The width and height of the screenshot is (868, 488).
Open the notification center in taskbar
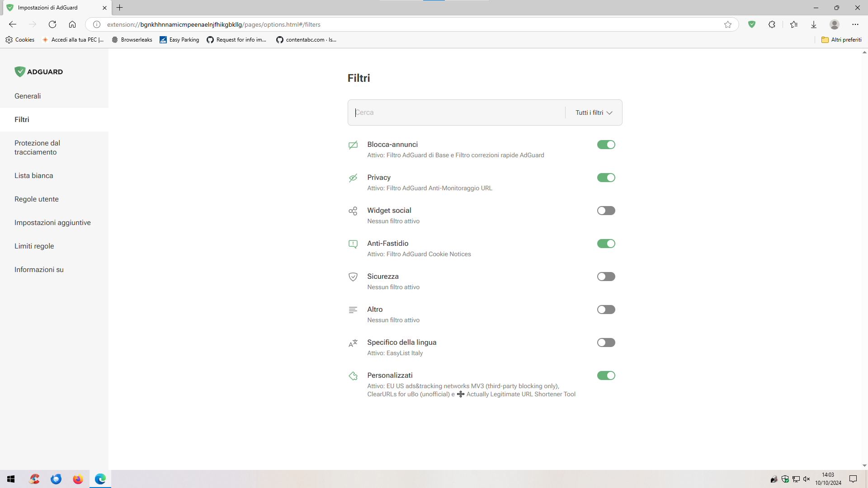click(x=853, y=479)
